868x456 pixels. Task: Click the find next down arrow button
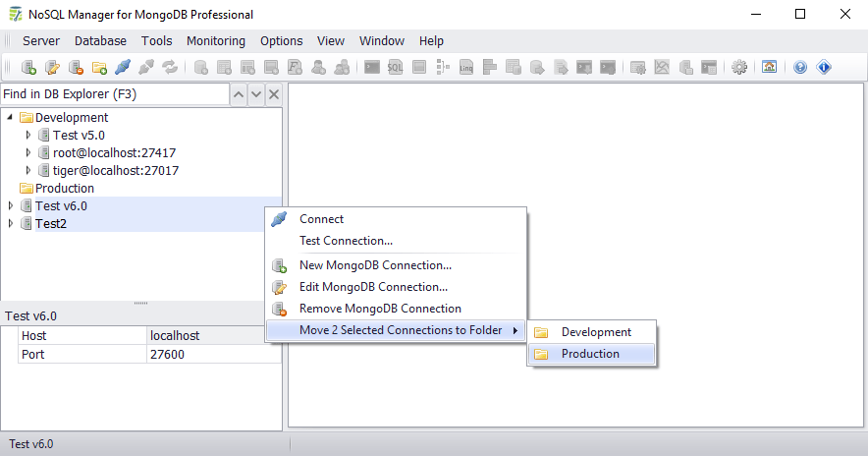tap(255, 94)
